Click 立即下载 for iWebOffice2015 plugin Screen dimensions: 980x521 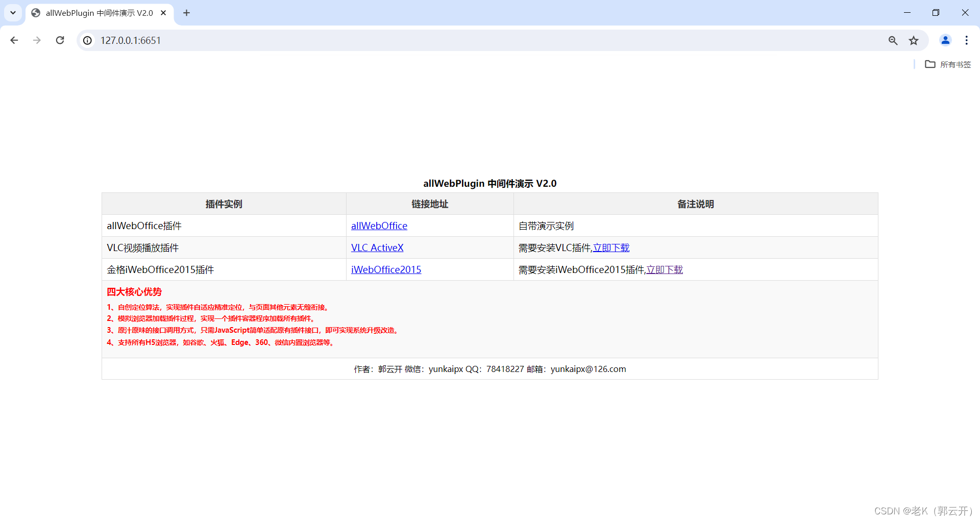pyautogui.click(x=665, y=269)
